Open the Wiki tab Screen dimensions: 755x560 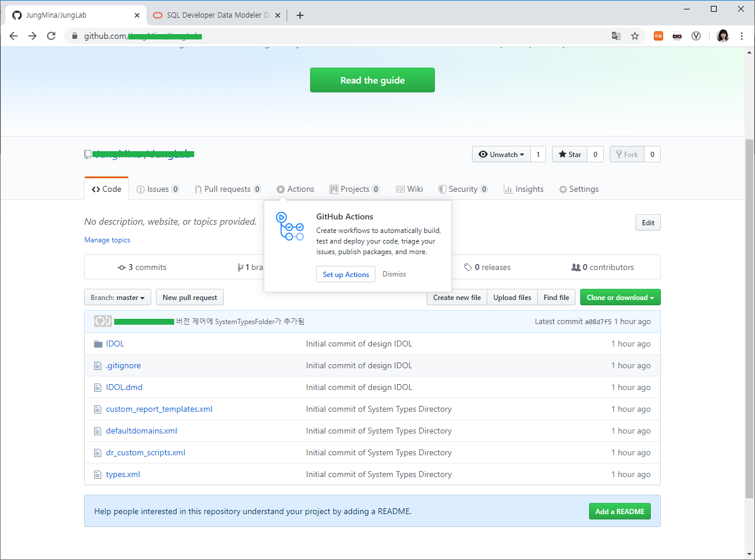coord(410,189)
